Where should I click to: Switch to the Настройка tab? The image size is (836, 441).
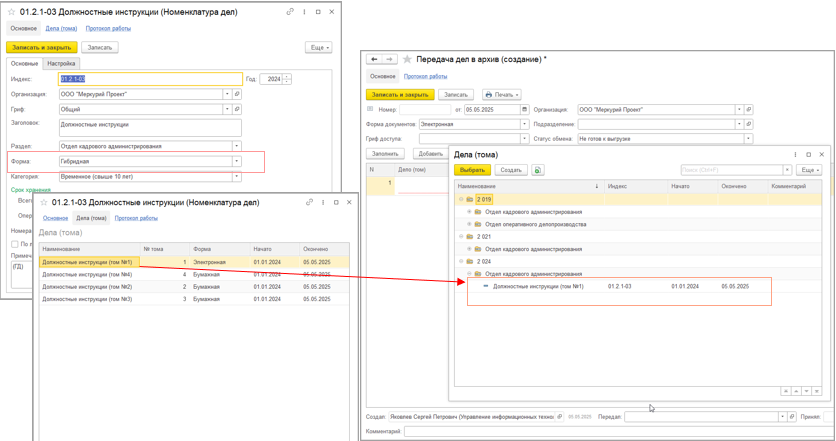pos(61,63)
